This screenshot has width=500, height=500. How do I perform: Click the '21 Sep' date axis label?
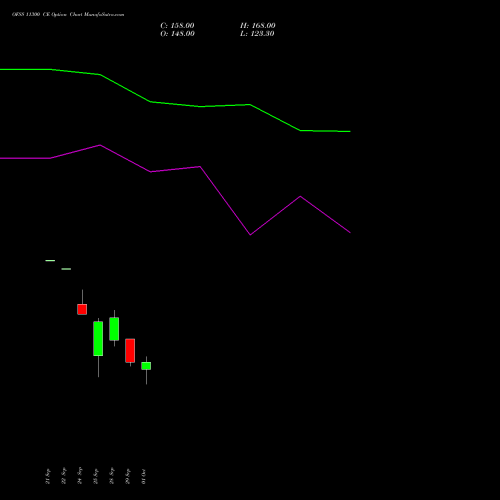pyautogui.click(x=48, y=476)
